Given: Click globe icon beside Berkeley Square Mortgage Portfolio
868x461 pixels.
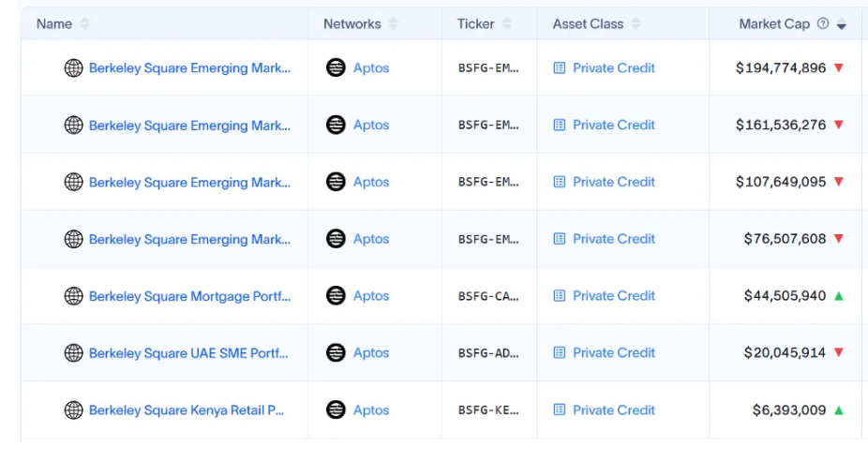Looking at the screenshot, I should [x=73, y=296].
